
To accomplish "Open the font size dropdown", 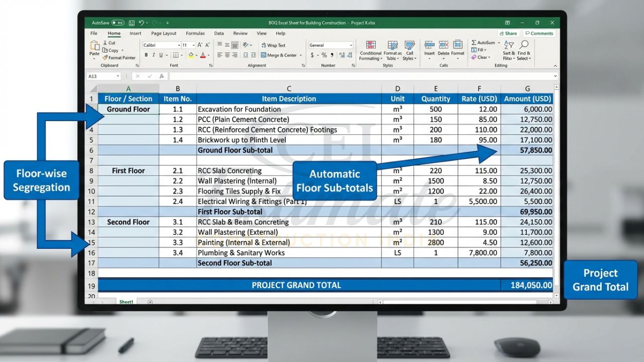I will tap(193, 45).
